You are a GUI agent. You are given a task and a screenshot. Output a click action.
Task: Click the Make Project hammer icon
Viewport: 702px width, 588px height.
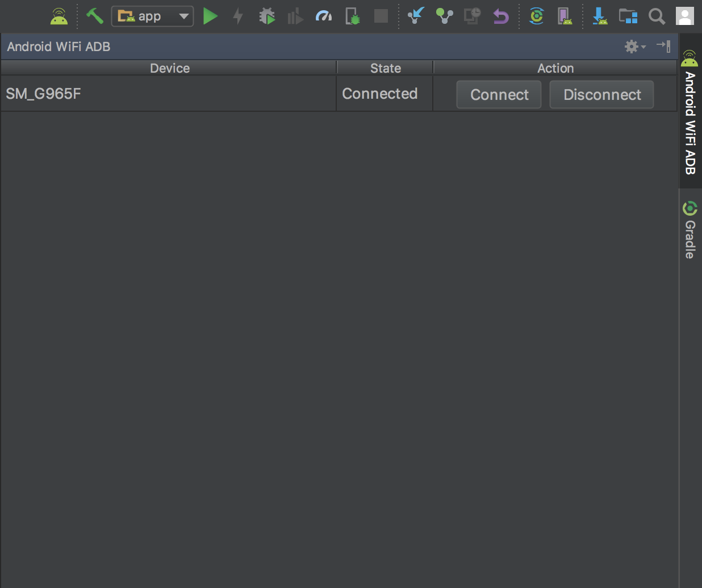tap(94, 16)
